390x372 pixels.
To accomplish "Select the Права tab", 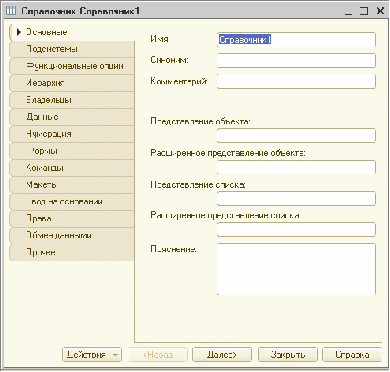I will click(x=72, y=219).
